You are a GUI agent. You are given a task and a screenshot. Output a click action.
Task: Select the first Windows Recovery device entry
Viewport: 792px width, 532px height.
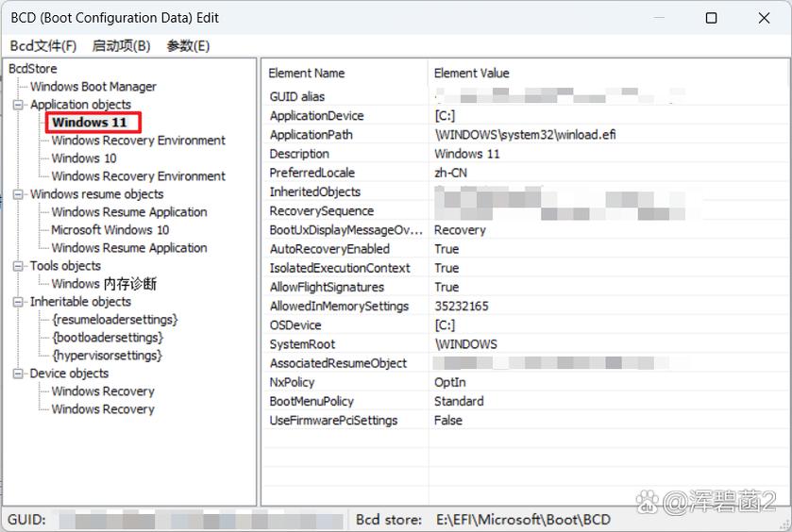point(103,391)
